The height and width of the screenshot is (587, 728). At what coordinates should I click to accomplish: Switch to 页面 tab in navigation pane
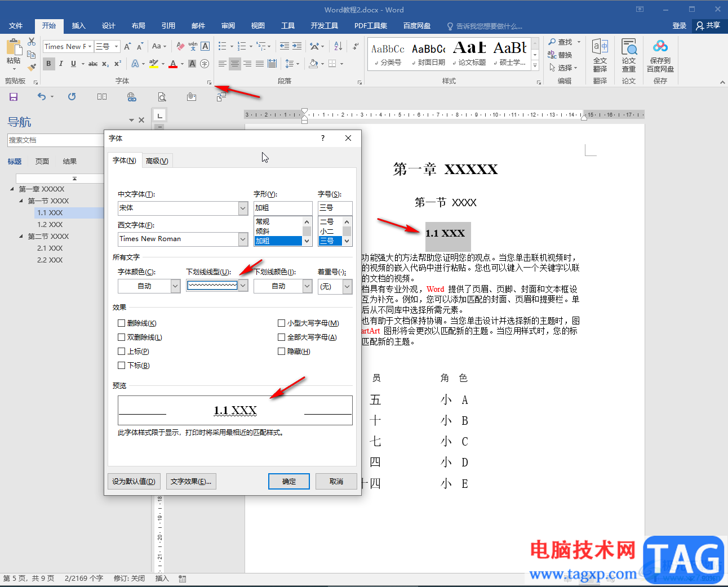click(x=42, y=162)
